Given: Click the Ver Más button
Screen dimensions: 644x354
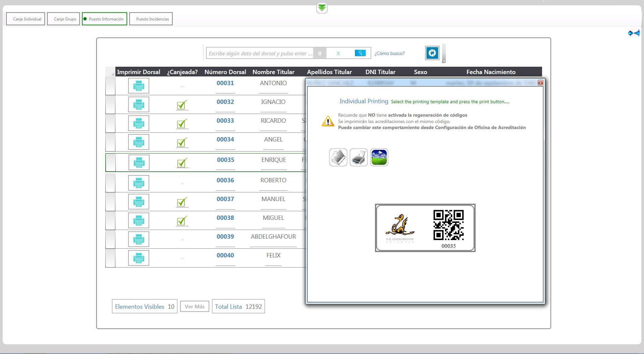Looking at the screenshot, I should pyautogui.click(x=195, y=306).
